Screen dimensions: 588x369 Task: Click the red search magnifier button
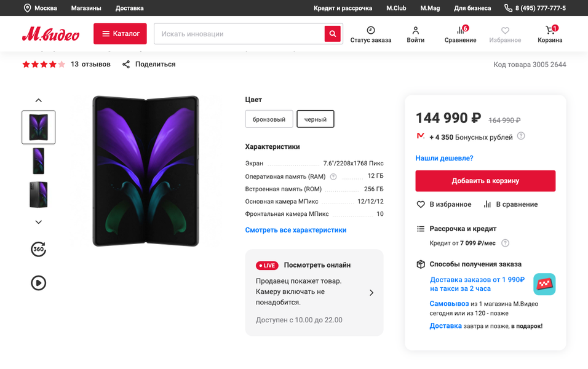click(332, 34)
